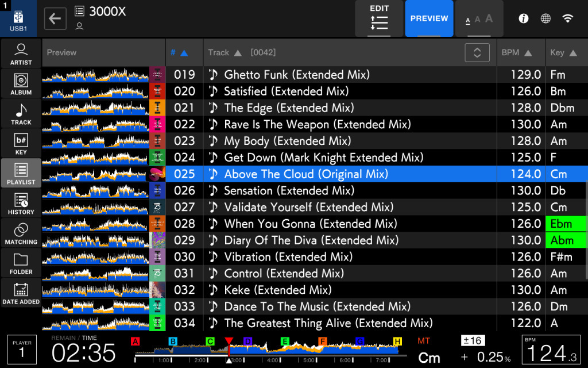Open the Album browse category
588x368 pixels.
coord(21,84)
